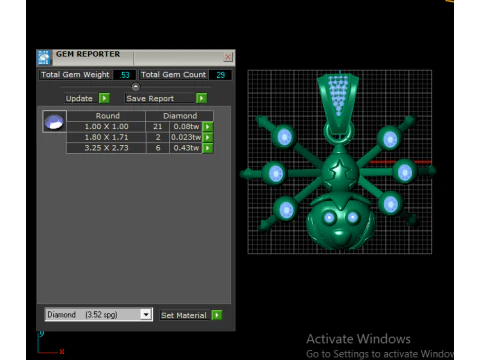Click the Update label

point(79,98)
